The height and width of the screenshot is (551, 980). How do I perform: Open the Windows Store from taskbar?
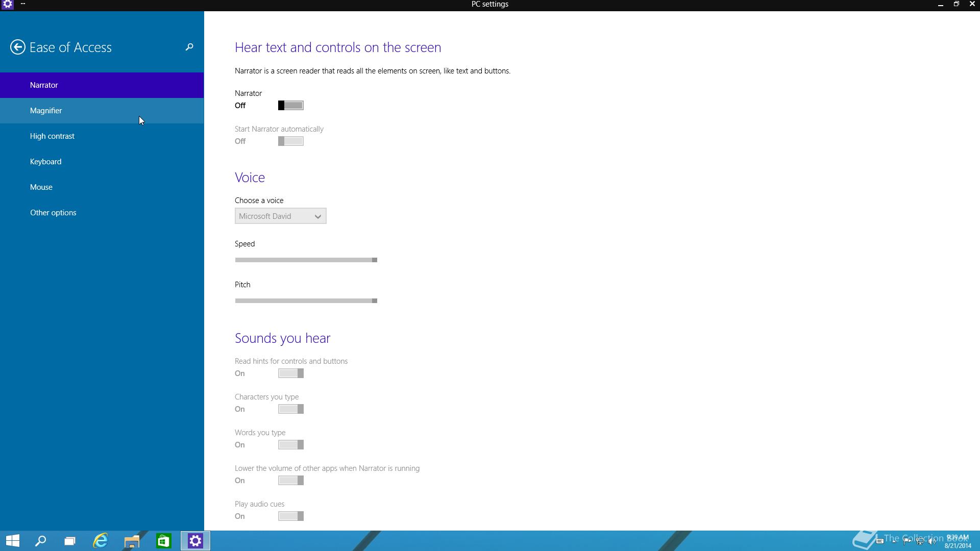click(x=163, y=541)
